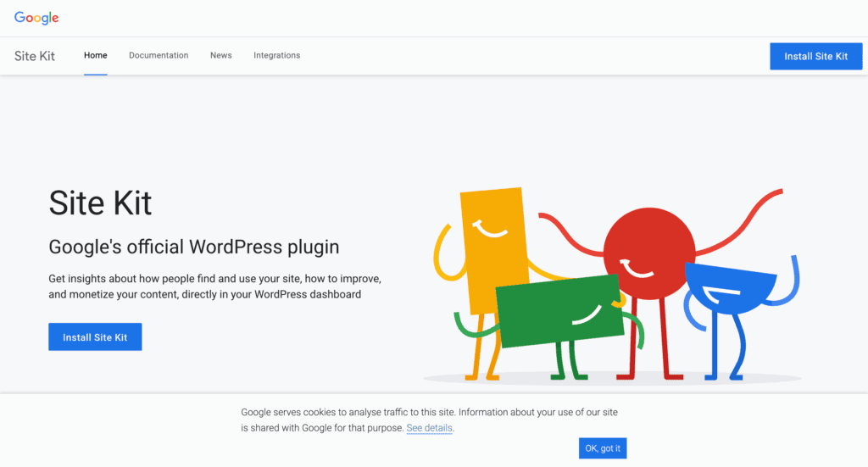Go to the News section

[221, 55]
